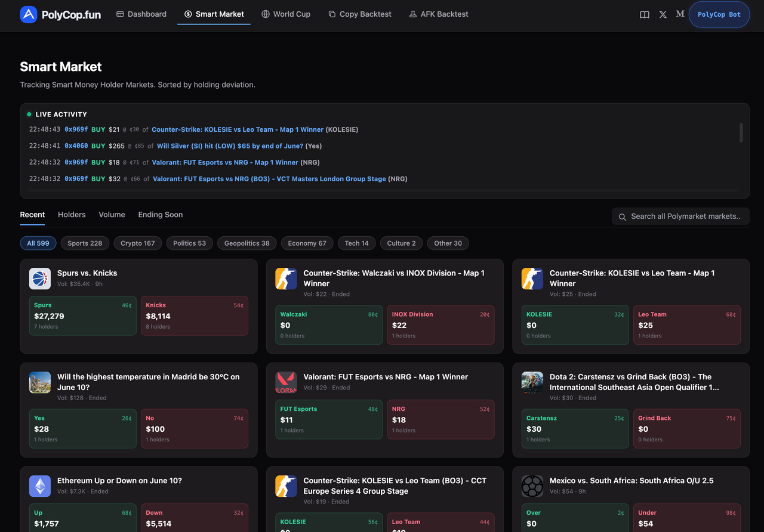Click the Mexico vs. South Africa soccer icon

[x=532, y=486]
